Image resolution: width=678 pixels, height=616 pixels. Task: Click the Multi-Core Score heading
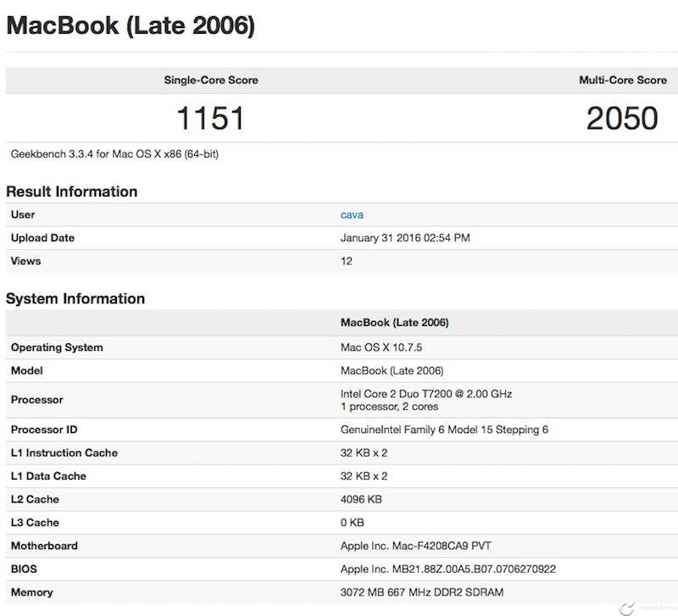coord(623,80)
